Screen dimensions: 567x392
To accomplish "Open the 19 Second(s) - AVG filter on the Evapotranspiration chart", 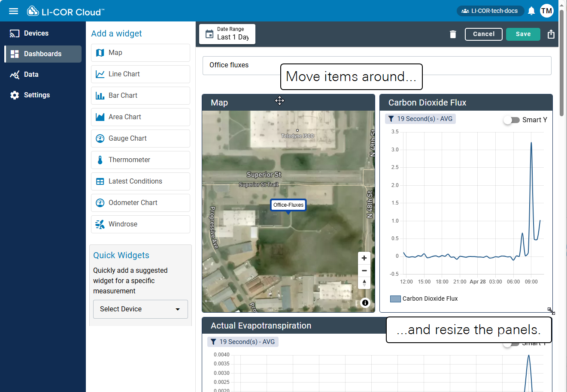I will click(243, 342).
